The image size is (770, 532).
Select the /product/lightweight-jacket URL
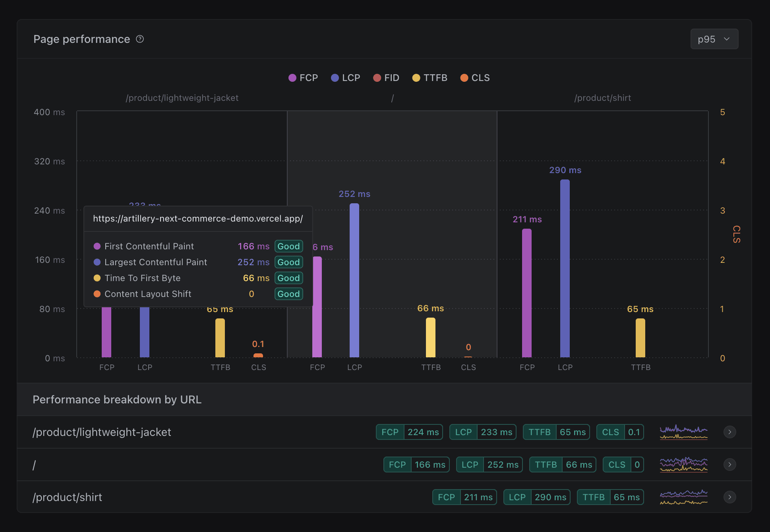[102, 432]
